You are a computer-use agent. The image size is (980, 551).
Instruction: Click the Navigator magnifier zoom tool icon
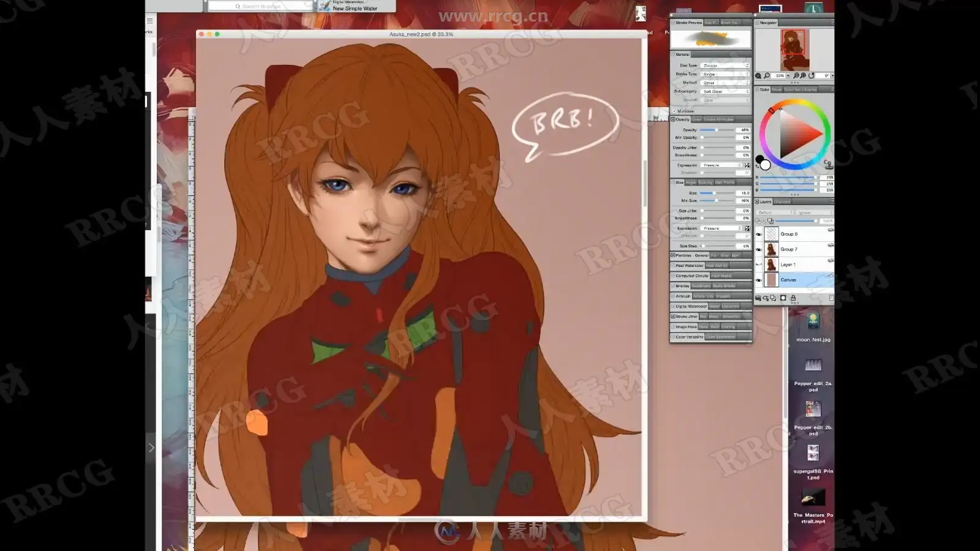(767, 76)
